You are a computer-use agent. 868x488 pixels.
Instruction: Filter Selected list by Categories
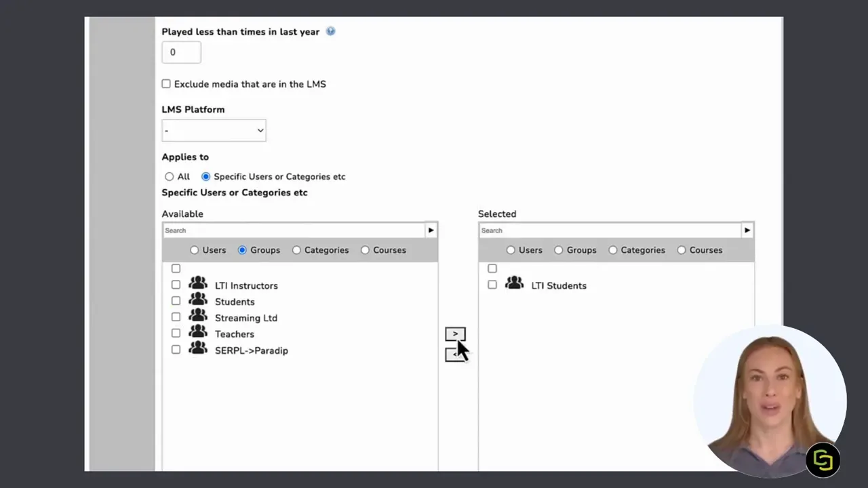(x=613, y=250)
